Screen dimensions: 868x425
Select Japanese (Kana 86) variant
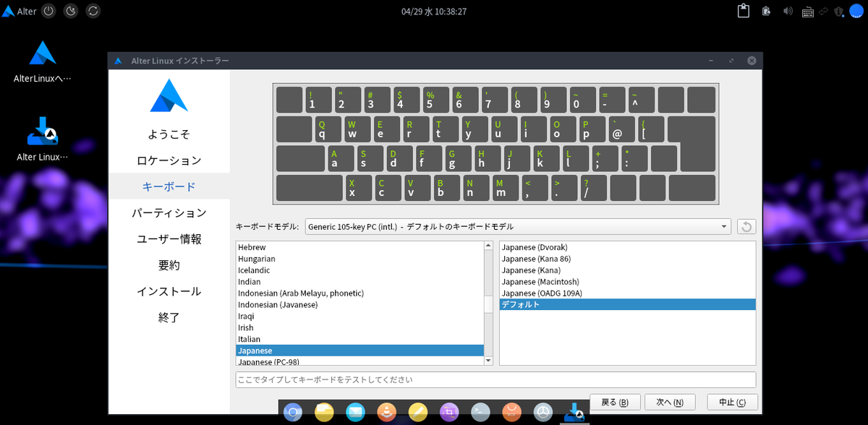pyautogui.click(x=627, y=259)
